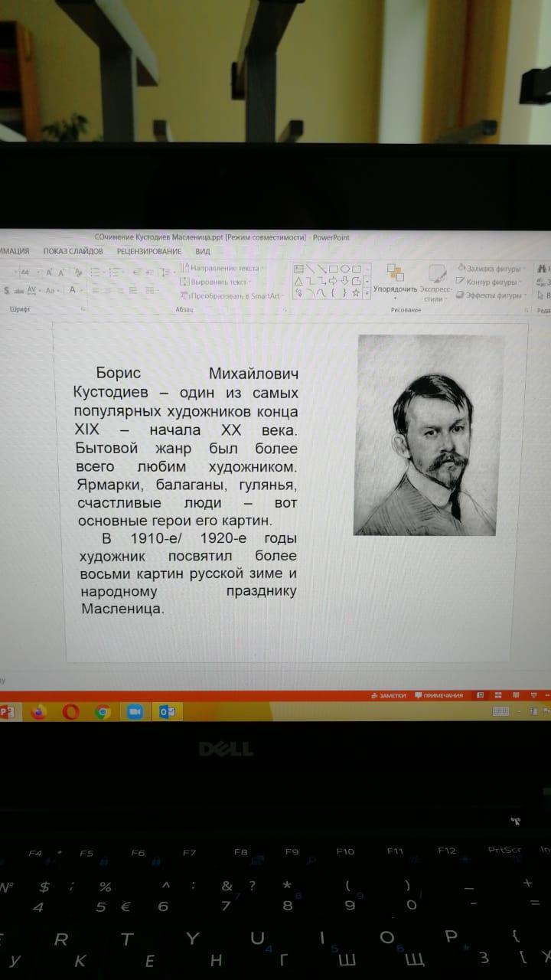Open the Показ слайдов tab
This screenshot has height=980, width=551.
73,251
